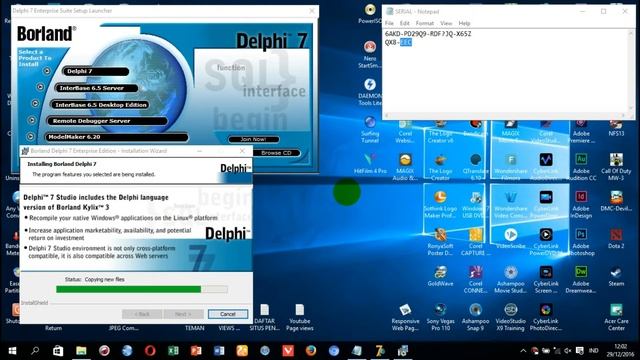Screen dimensions: 640x360
Task: Open Firefox from the taskbar
Action: pos(311,351)
